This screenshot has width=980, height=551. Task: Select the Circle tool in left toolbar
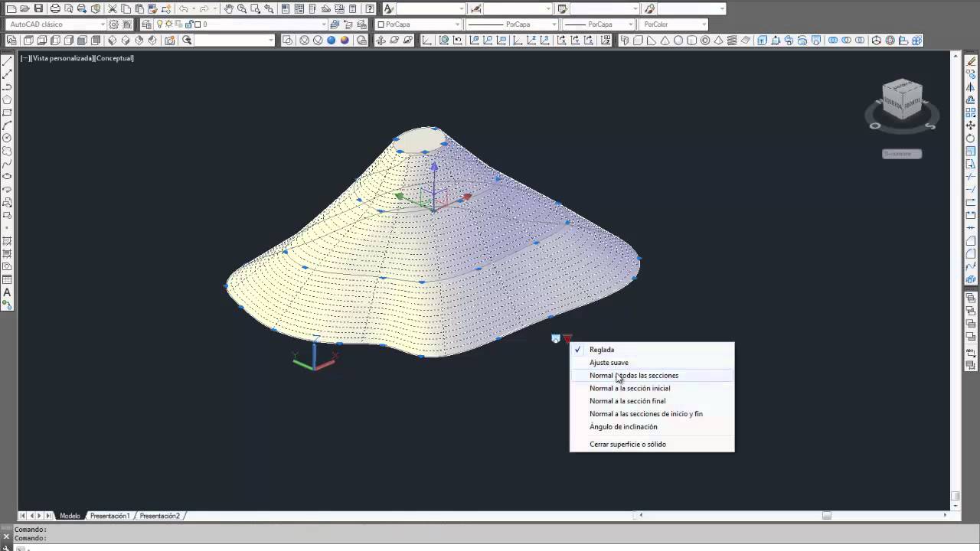(8, 139)
